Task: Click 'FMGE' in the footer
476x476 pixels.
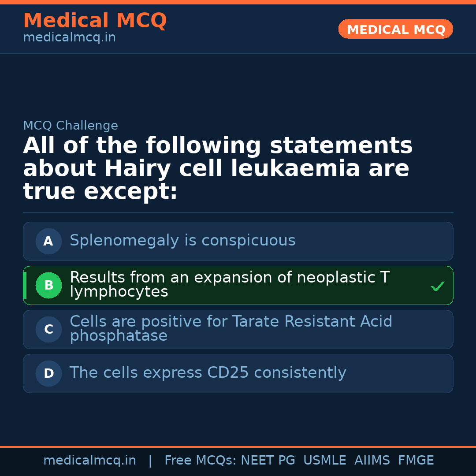Action: click(x=416, y=461)
